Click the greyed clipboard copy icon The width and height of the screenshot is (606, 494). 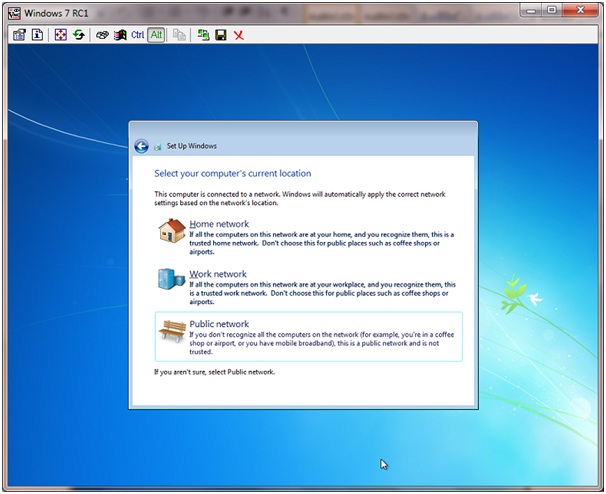point(179,35)
